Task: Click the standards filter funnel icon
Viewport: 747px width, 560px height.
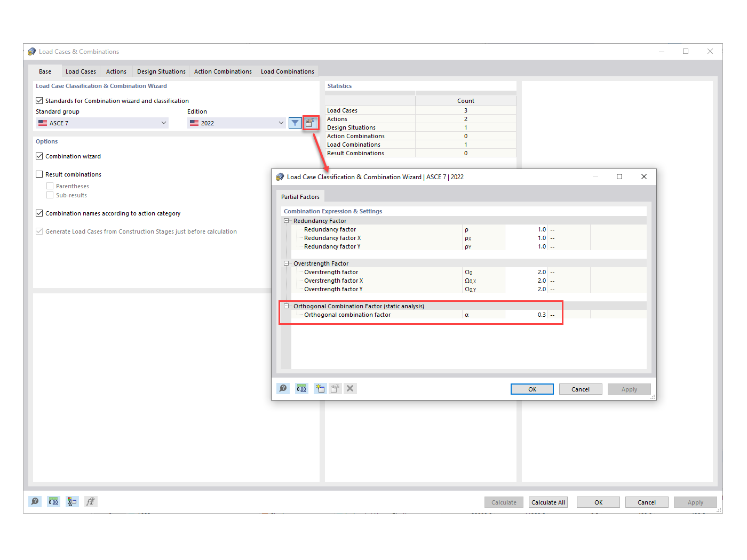Action: 295,123
